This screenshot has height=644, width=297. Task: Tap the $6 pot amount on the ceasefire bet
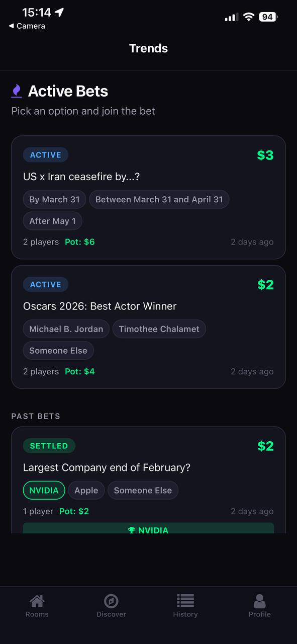80,242
